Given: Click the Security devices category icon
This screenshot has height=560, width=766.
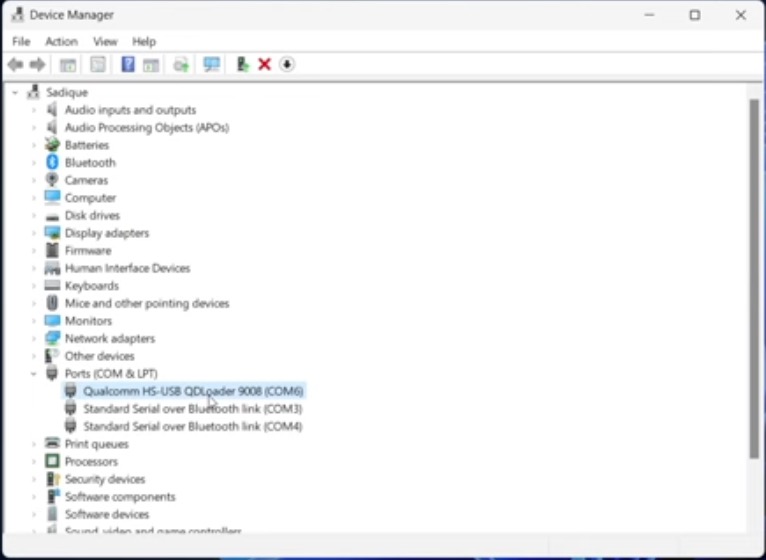Looking at the screenshot, I should tap(52, 479).
